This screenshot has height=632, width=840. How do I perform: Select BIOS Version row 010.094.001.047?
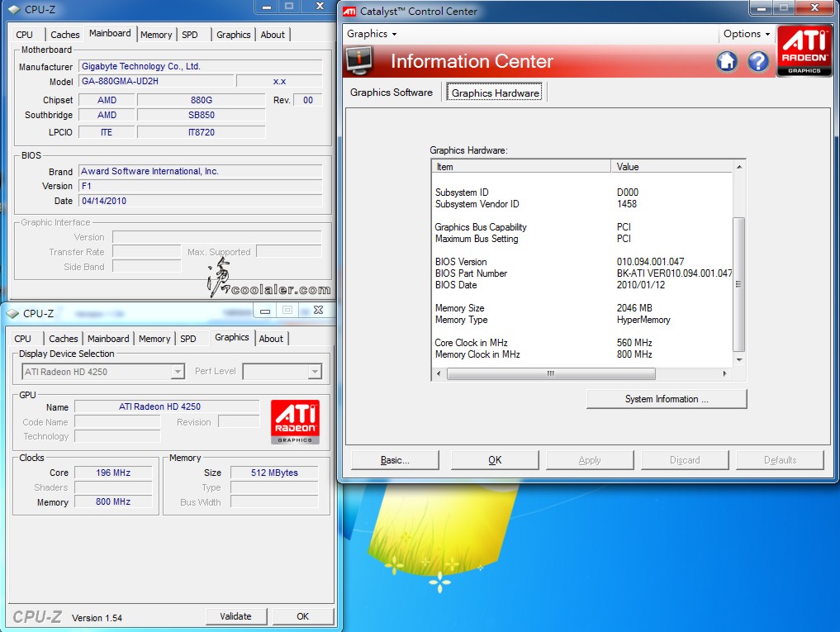pyautogui.click(x=582, y=262)
